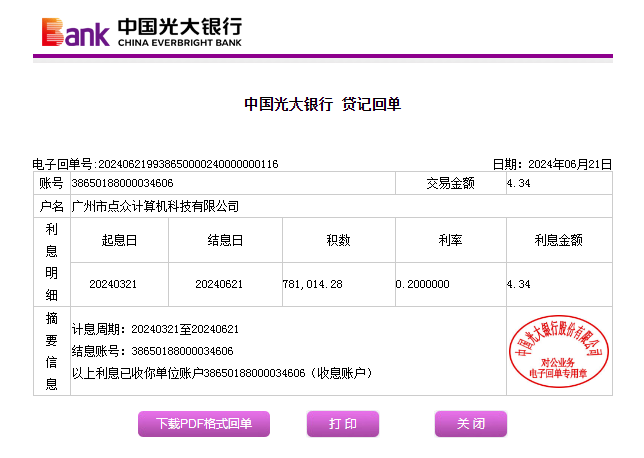Image resolution: width=644 pixels, height=458 pixels.
Task: Select the company name 广州市点众计算机科技有限公司
Action: (155, 206)
